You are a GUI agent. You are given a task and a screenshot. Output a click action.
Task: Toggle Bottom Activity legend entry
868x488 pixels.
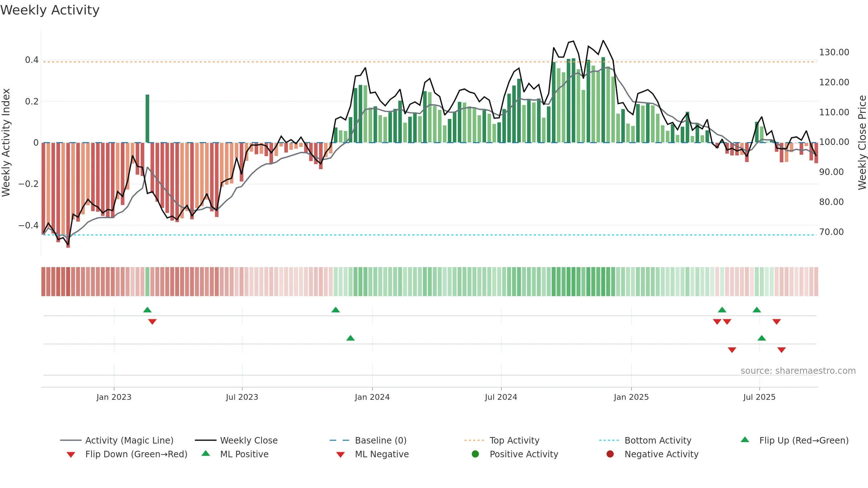click(645, 440)
